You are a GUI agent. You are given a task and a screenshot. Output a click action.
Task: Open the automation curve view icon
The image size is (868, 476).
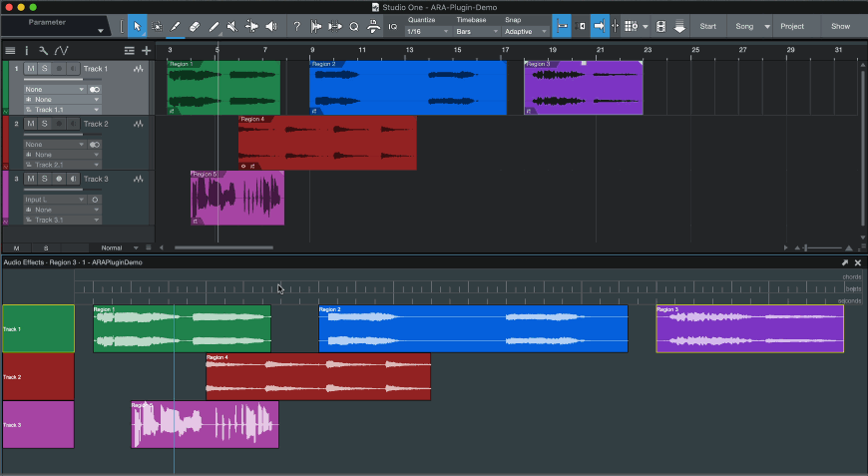click(x=61, y=50)
